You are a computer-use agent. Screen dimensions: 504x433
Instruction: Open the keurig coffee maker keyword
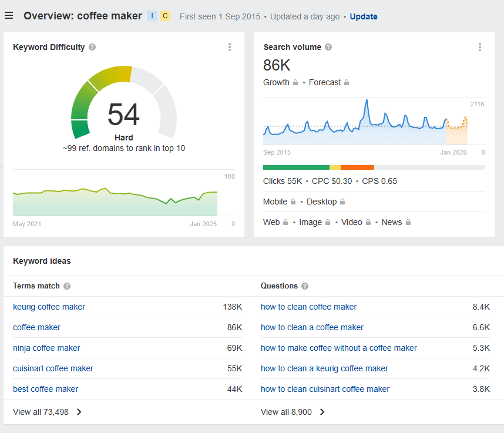[x=49, y=307]
